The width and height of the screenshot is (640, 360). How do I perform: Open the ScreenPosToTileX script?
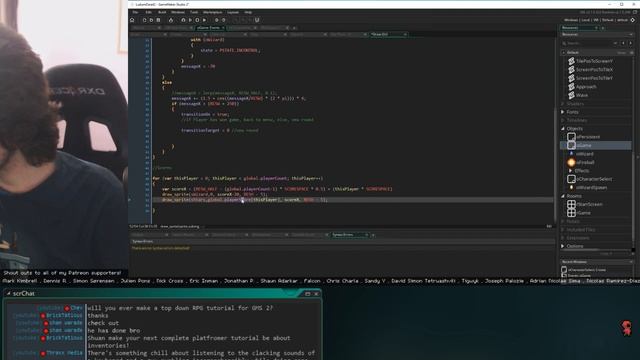click(x=590, y=70)
